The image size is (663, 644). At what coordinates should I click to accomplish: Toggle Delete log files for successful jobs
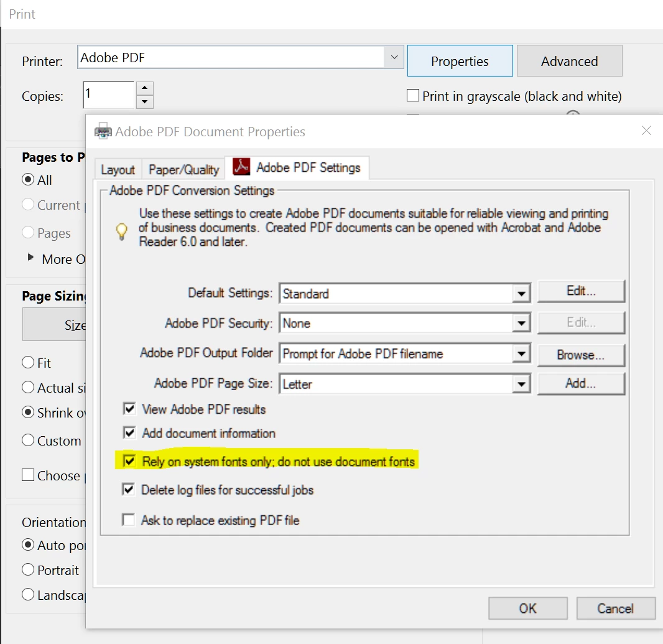click(129, 489)
